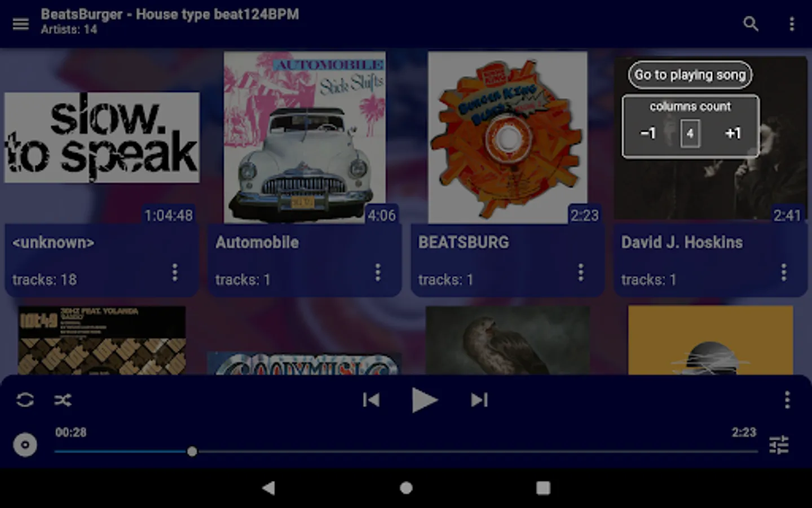The image size is (812, 508).
Task: Click the Artists: 14 subtitle
Action: point(69,30)
